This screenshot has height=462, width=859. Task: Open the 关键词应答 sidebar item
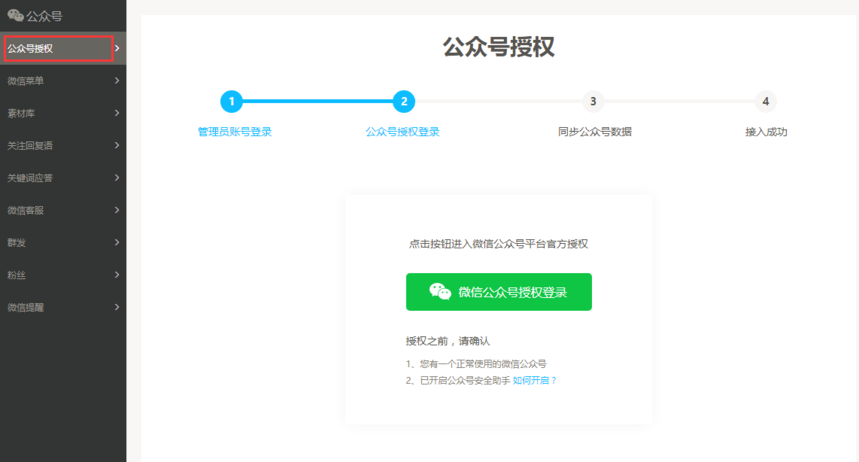(x=63, y=178)
